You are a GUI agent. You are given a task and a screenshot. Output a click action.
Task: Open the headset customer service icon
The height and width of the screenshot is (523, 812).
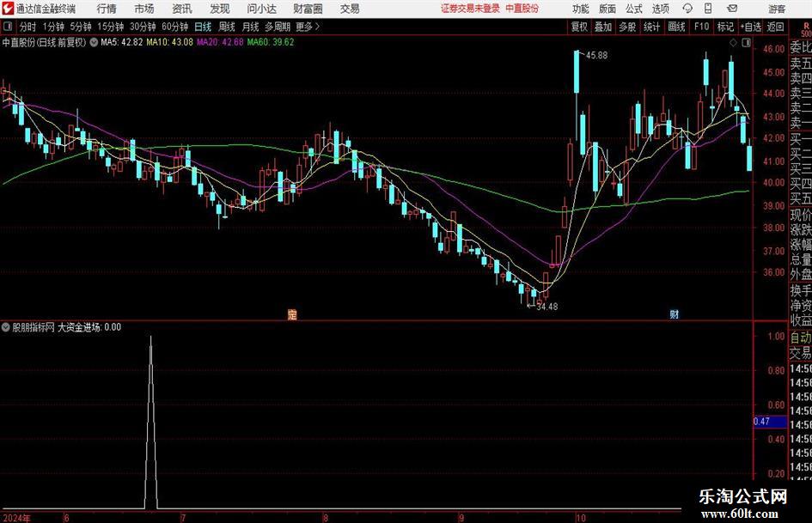[687, 9]
